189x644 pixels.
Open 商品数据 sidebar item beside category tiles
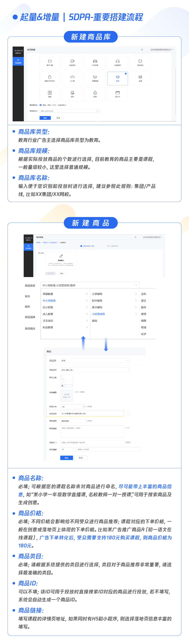[18, 61]
